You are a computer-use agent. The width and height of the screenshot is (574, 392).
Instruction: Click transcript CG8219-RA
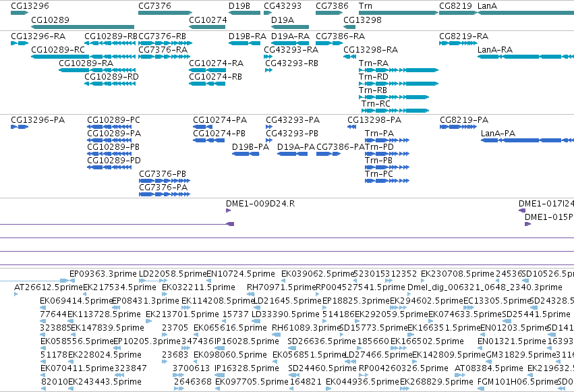464,36
